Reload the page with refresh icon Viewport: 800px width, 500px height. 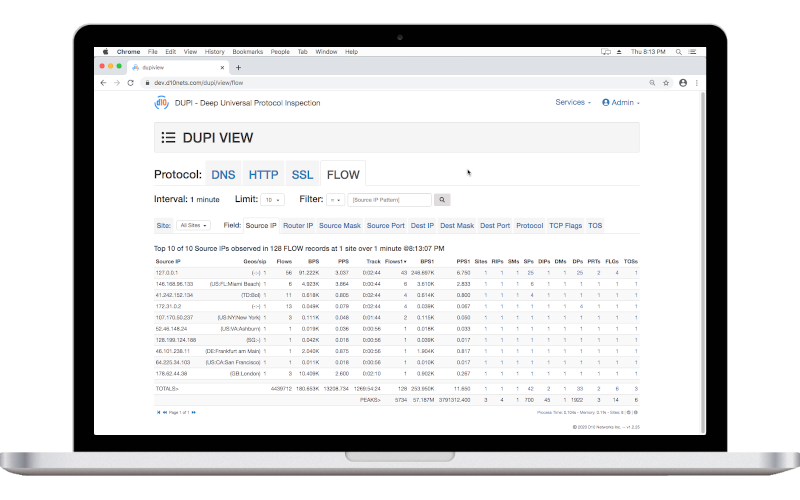click(x=131, y=83)
